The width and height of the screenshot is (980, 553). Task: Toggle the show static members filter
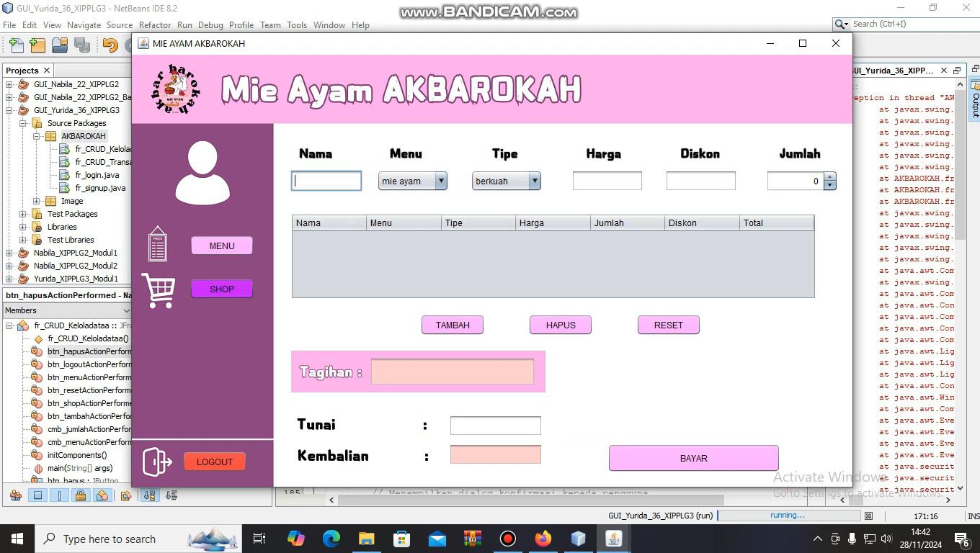coord(59,495)
